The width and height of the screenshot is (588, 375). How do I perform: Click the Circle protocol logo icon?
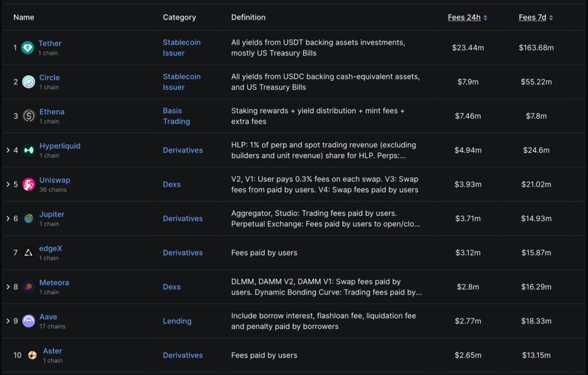(x=28, y=82)
